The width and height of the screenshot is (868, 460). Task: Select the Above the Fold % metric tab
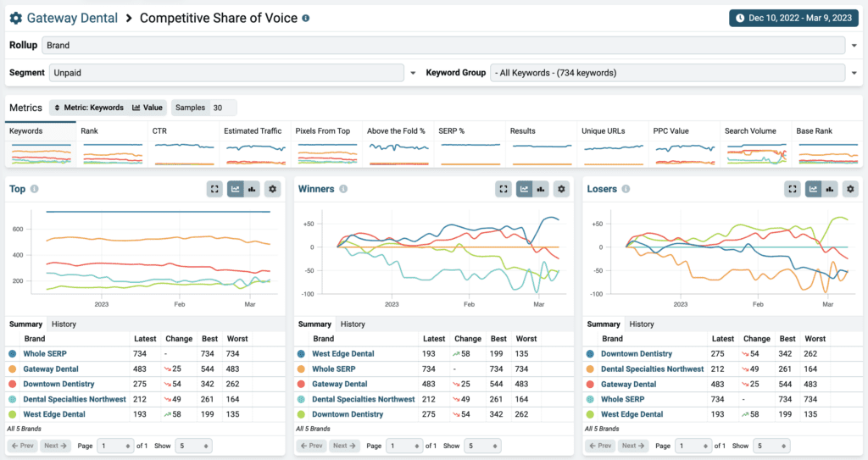point(398,144)
